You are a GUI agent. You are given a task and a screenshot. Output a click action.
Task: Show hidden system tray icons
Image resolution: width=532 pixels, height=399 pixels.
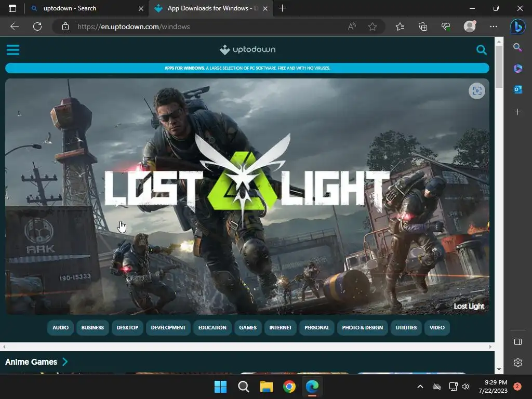(x=420, y=387)
